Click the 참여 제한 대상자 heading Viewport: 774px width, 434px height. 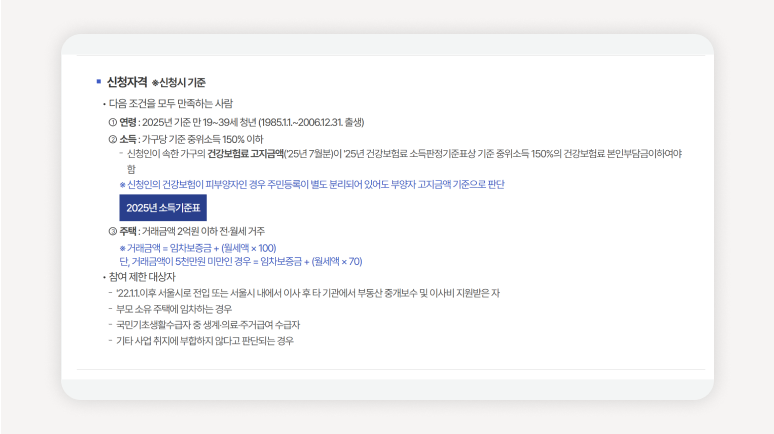[x=142, y=277]
